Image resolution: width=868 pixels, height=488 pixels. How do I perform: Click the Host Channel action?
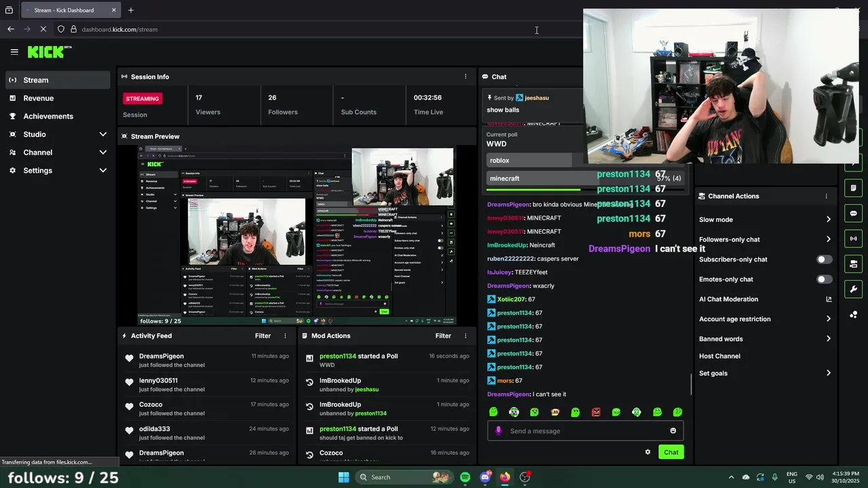tap(719, 356)
